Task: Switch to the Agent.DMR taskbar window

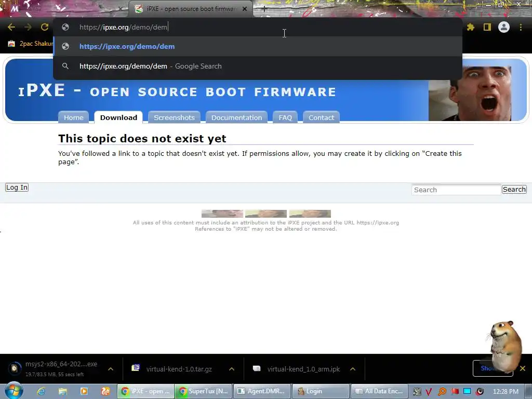Action: click(x=262, y=391)
